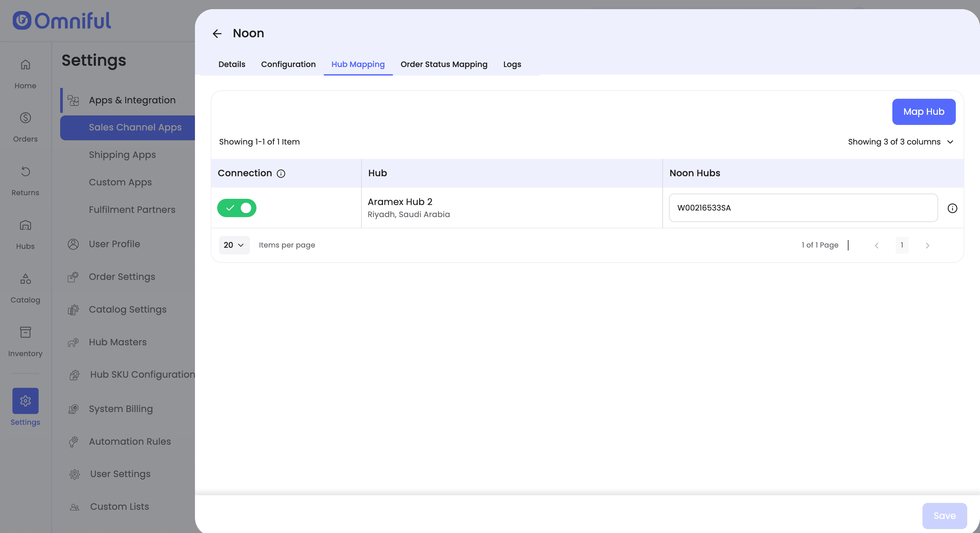
Task: Open the Hub SKU Configuration link
Action: 142,375
